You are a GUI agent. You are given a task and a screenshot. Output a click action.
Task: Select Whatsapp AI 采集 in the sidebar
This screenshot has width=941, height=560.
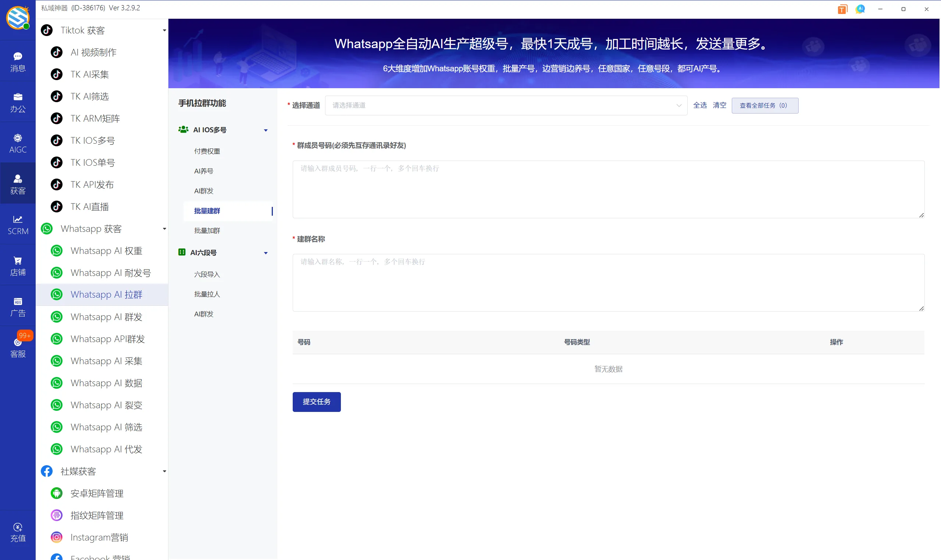click(106, 361)
